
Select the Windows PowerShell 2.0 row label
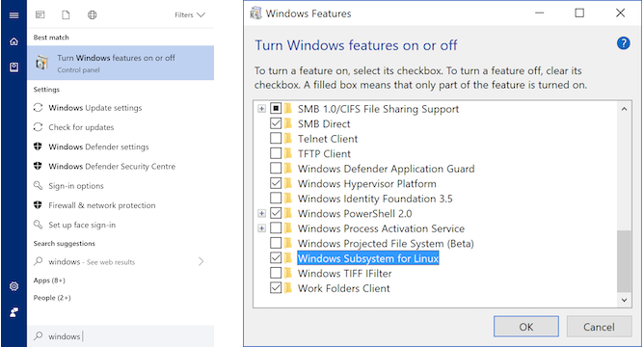coord(355,214)
